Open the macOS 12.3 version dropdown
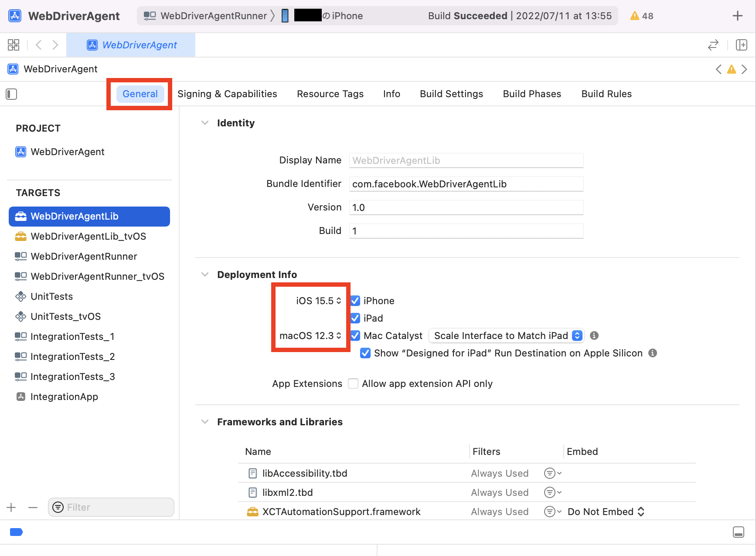Image resolution: width=756 pixels, height=556 pixels. pyautogui.click(x=310, y=336)
